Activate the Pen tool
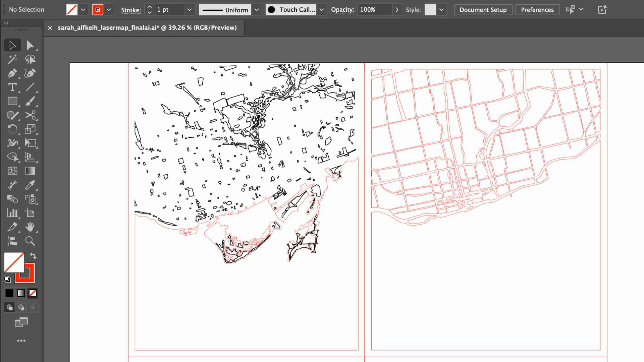The height and width of the screenshot is (362, 644). [x=12, y=73]
